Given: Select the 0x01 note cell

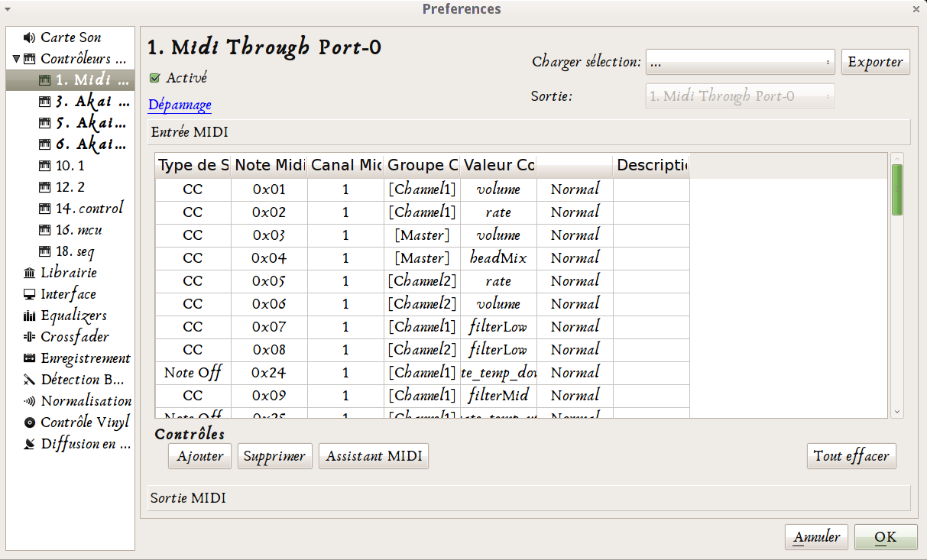Looking at the screenshot, I should click(269, 189).
